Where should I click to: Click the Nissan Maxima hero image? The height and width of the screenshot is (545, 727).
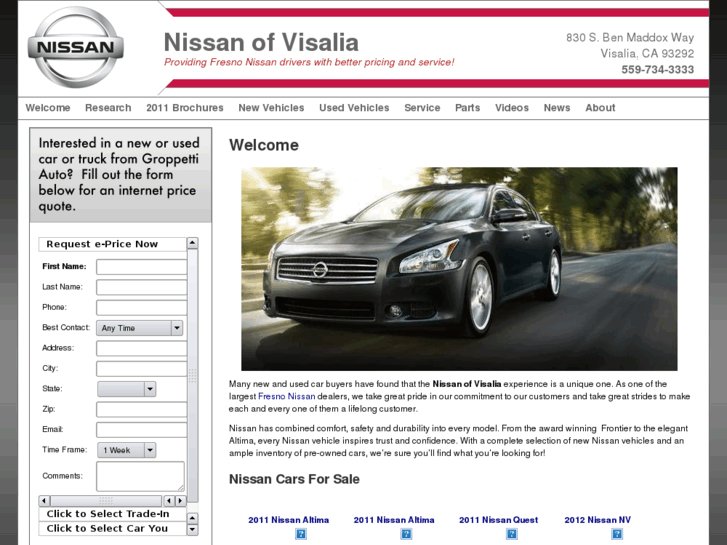459,269
